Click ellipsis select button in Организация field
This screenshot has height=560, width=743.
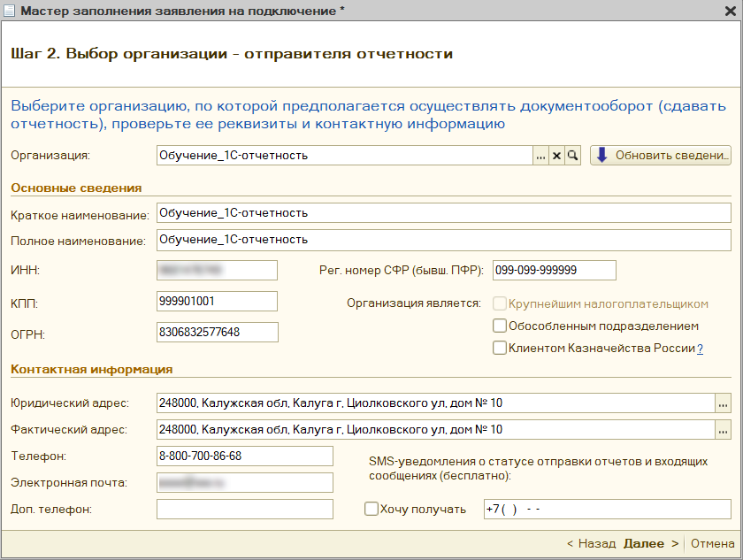click(540, 156)
